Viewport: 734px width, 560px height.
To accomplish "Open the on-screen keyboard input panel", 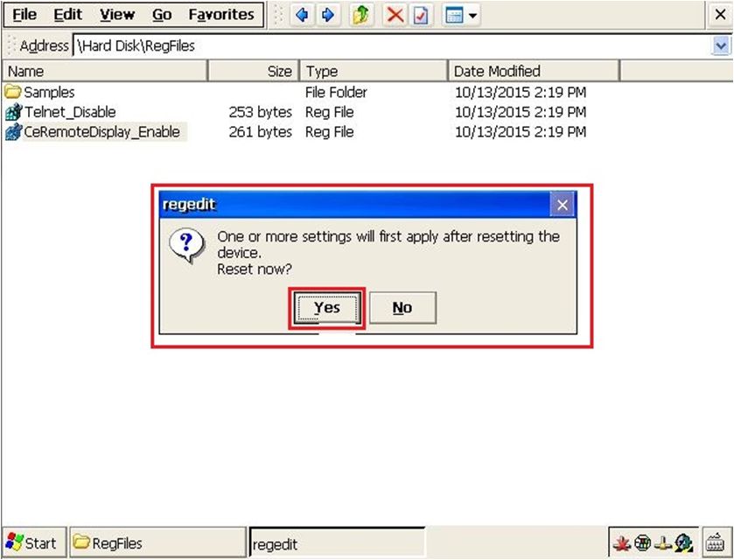I will [713, 542].
